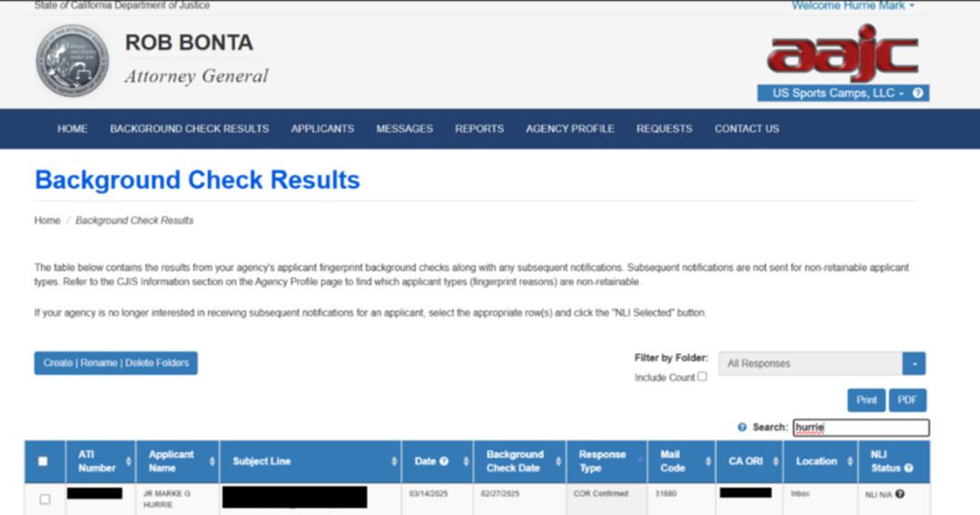Toggle the select-all header checkbox
Viewport: 980px width, 515px height.
point(43,461)
